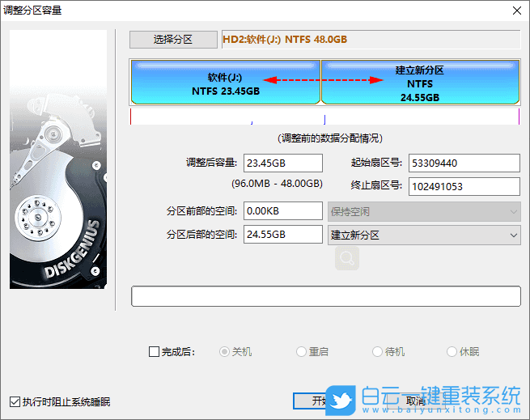Pick the 休眠 radio option
This screenshot has height=420, width=530.
click(x=452, y=352)
